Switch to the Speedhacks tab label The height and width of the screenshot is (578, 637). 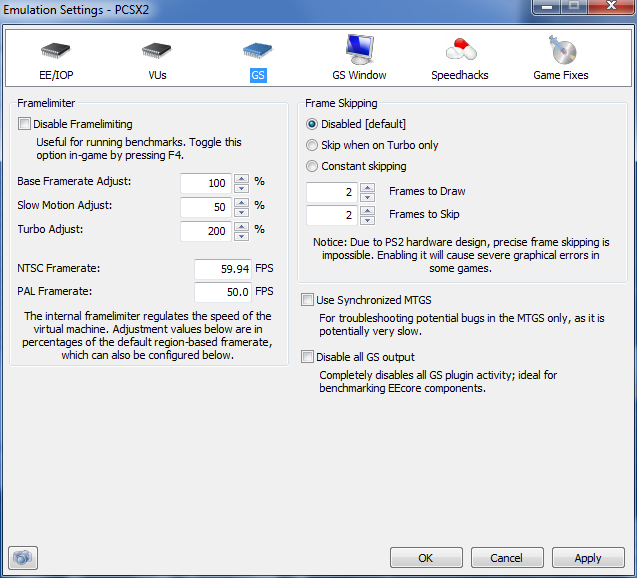click(460, 75)
